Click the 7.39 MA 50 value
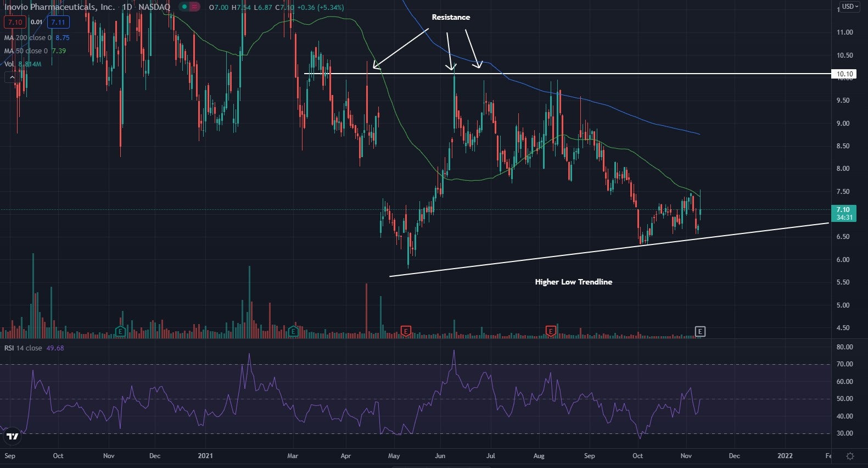 (59, 51)
